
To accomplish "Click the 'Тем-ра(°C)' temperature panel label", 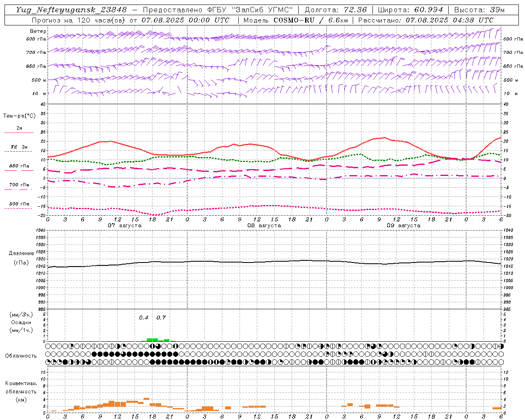I will (19, 116).
